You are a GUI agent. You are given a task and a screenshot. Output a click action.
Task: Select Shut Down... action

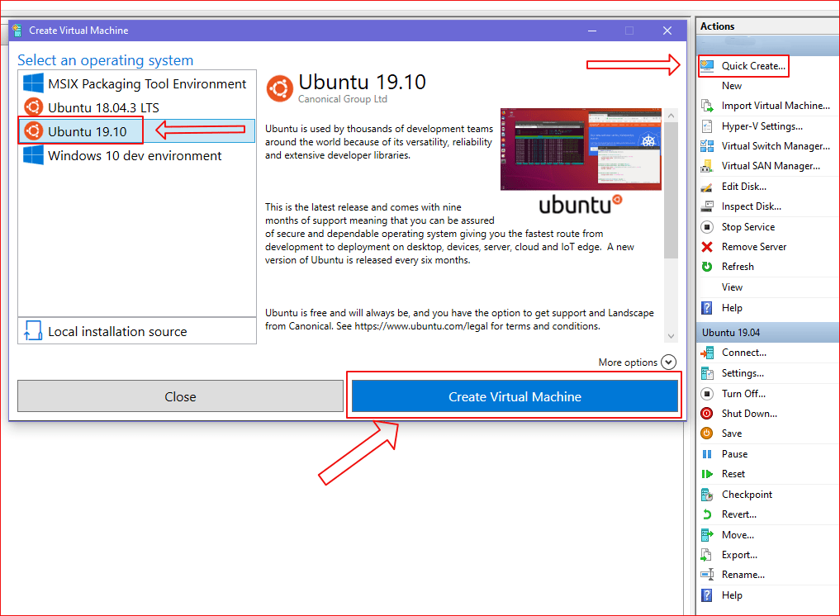(x=749, y=414)
